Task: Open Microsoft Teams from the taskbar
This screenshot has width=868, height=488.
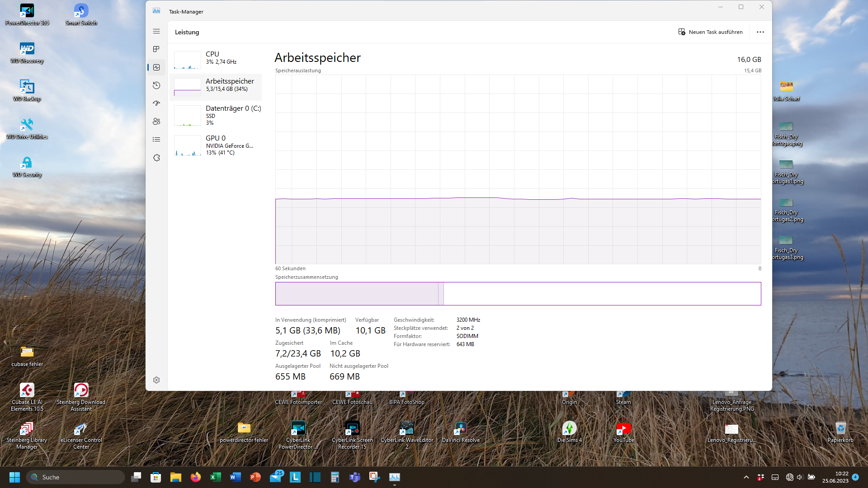Action: click(355, 477)
